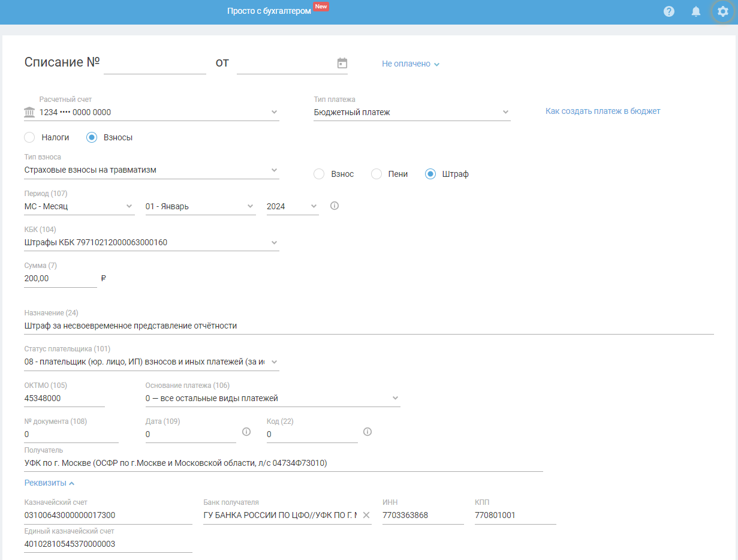Screen dimensions: 738x560
Task: Click the New badge in header
Action: click(321, 6)
